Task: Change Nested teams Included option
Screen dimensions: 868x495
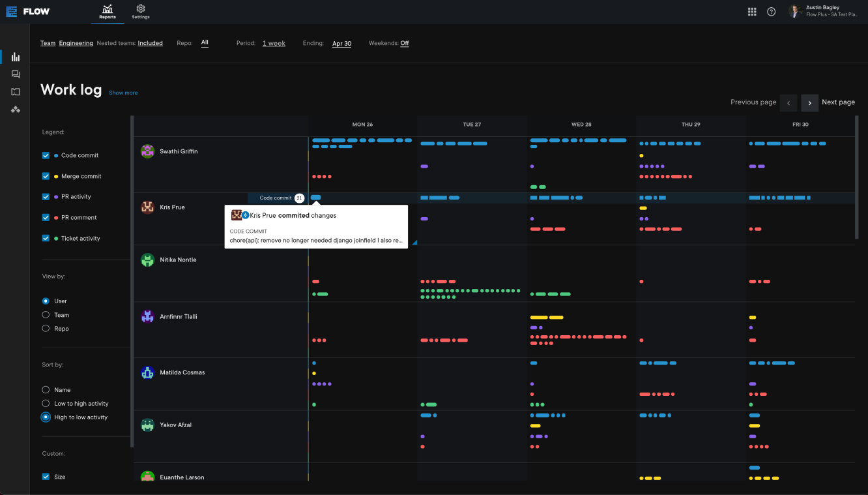Action: click(x=150, y=43)
